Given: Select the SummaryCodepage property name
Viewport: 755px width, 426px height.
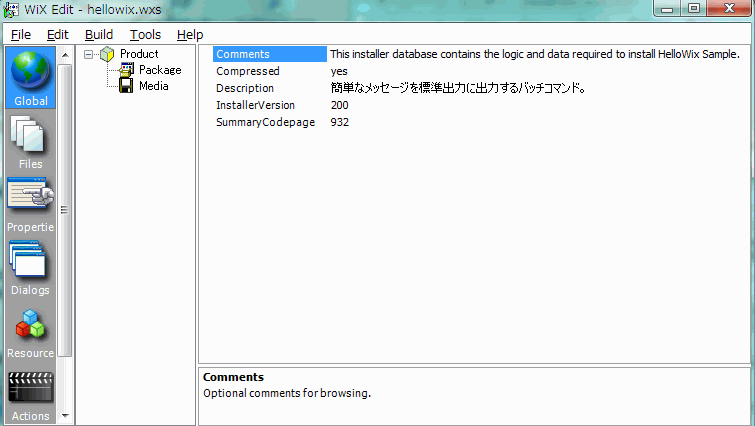Looking at the screenshot, I should (265, 122).
